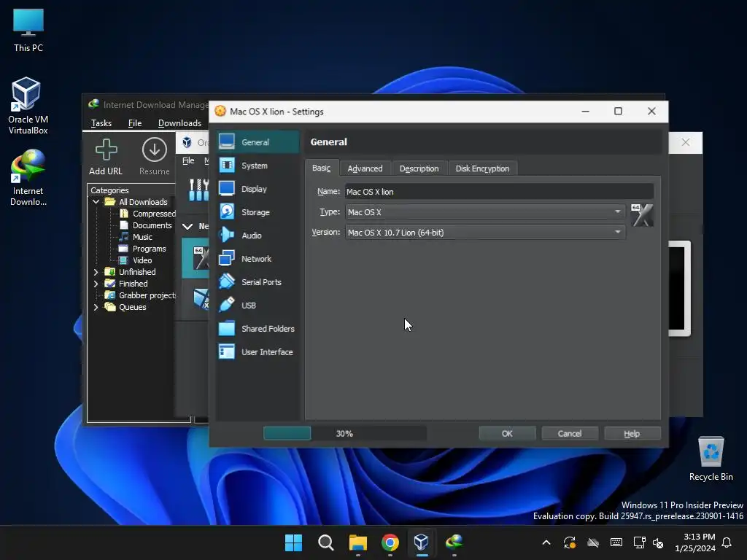Open the File menu in IDM
This screenshot has width=747, height=560.
click(x=135, y=123)
